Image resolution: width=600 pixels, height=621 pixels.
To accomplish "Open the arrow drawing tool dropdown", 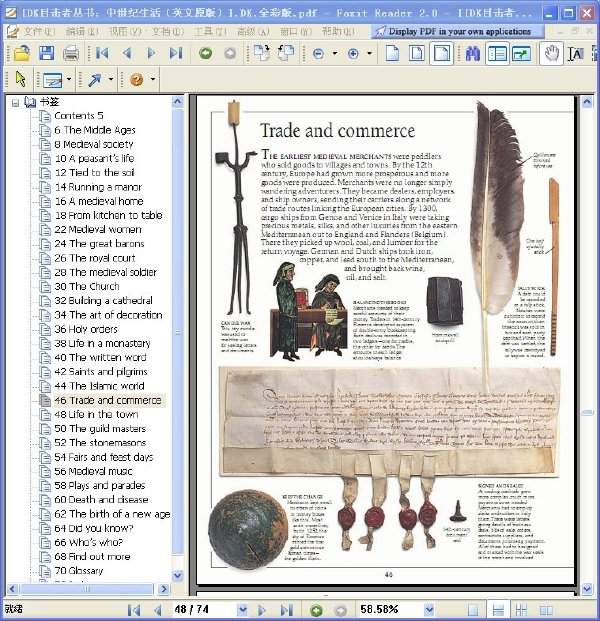I will [x=110, y=79].
